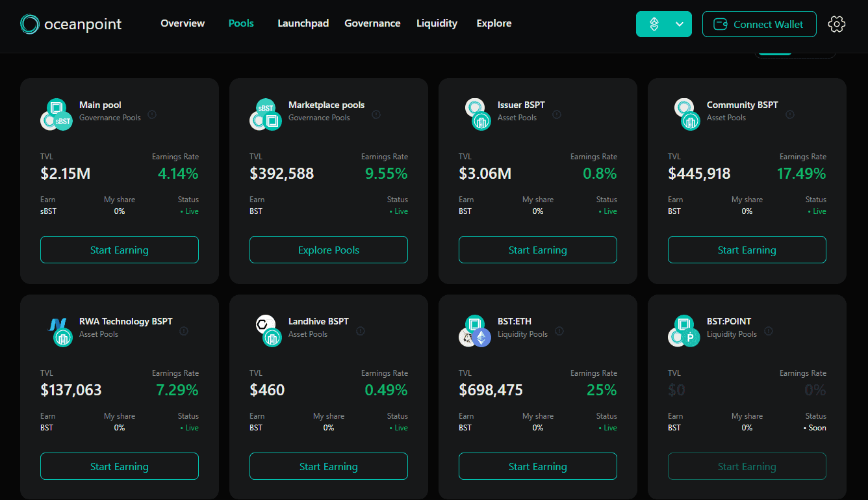Click Explore Pools in Marketplace pools card

[328, 250]
